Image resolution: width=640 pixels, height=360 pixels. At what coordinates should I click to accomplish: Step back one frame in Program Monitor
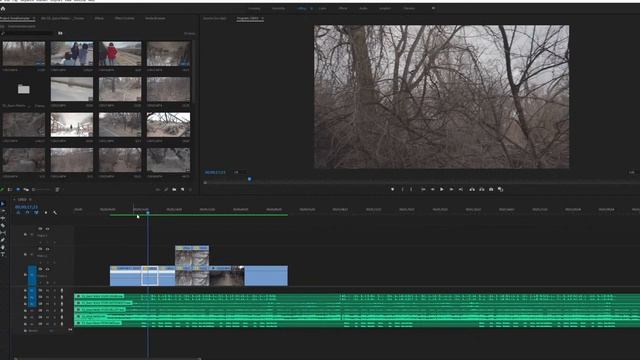click(x=433, y=189)
